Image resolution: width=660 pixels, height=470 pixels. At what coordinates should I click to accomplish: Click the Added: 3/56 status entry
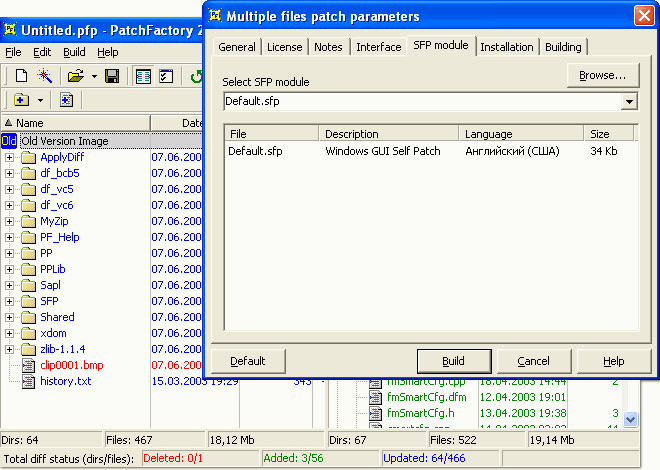pyautogui.click(x=322, y=458)
